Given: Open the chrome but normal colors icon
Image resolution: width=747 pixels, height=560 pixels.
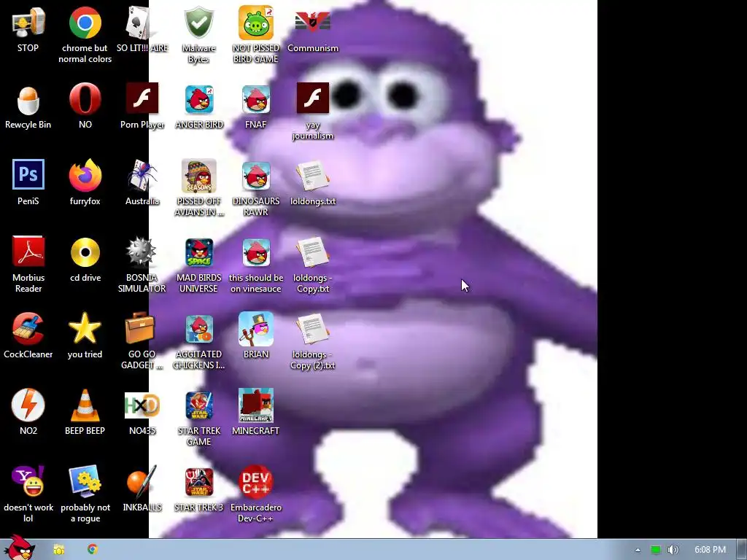Looking at the screenshot, I should [x=85, y=23].
